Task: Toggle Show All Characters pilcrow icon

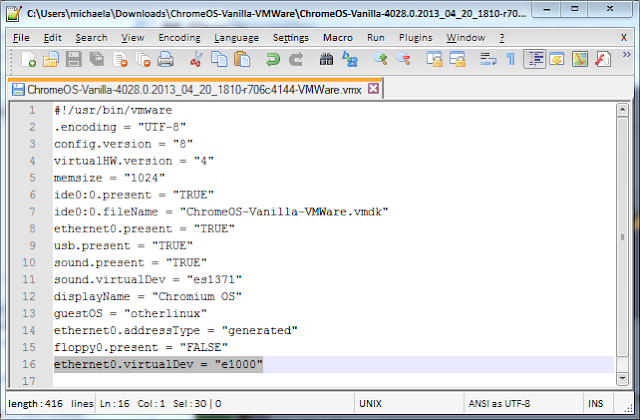Action: click(511, 59)
